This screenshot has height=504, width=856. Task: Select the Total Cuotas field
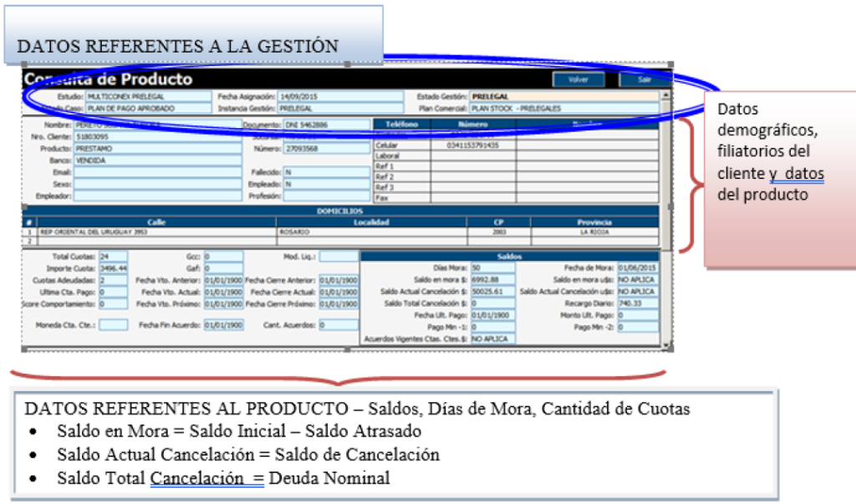pos(112,257)
